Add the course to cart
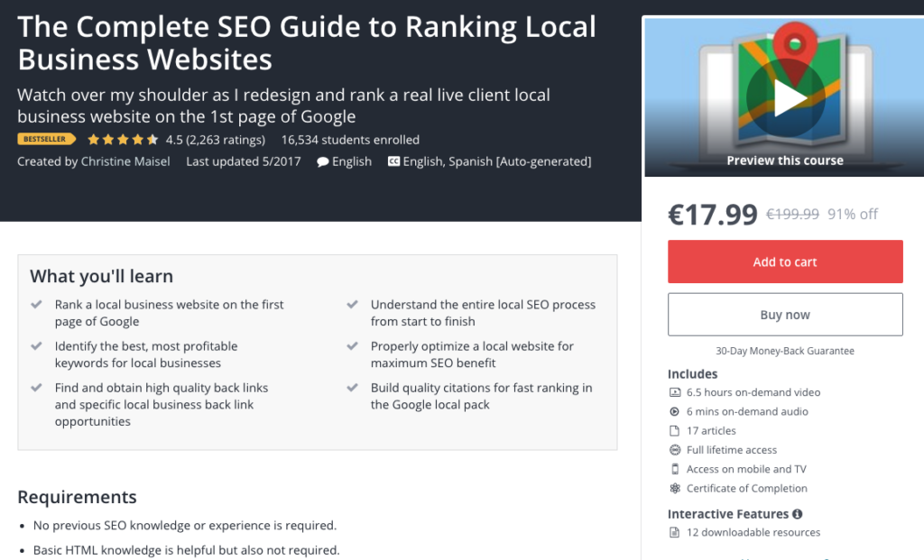 tap(785, 262)
